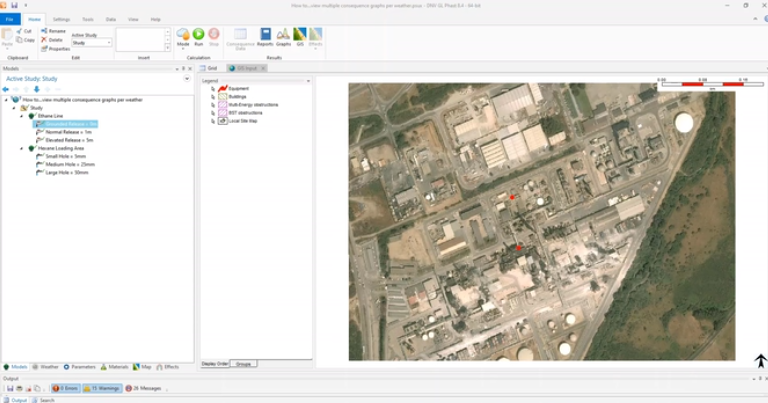
Task: Click the save icon in title bar
Action: pyautogui.click(x=14, y=5)
